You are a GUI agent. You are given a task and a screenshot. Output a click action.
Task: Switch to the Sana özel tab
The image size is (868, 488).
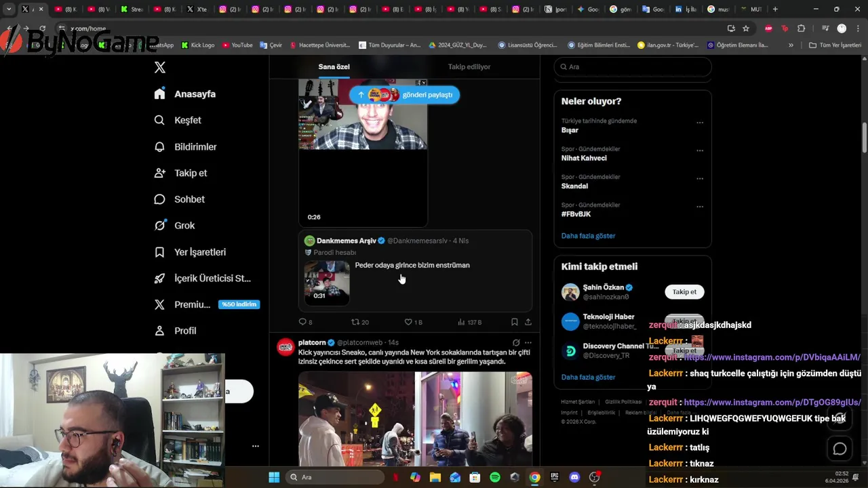coord(334,66)
